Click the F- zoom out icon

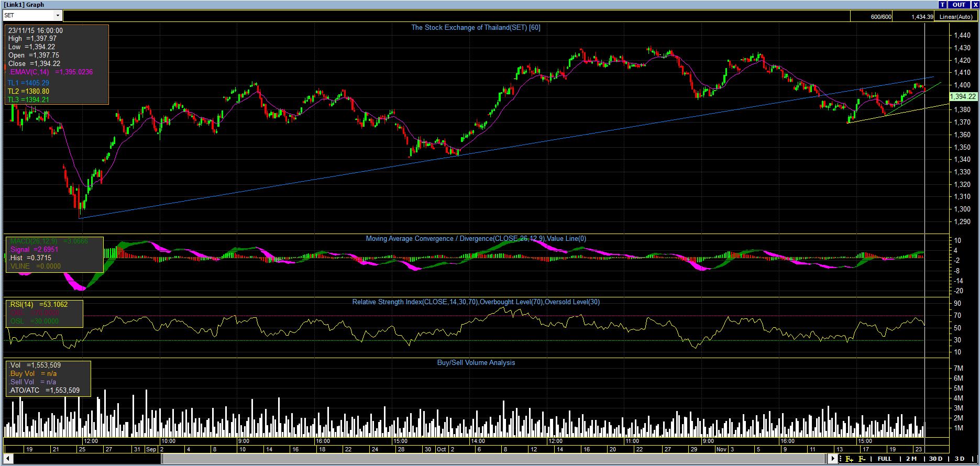tap(862, 459)
